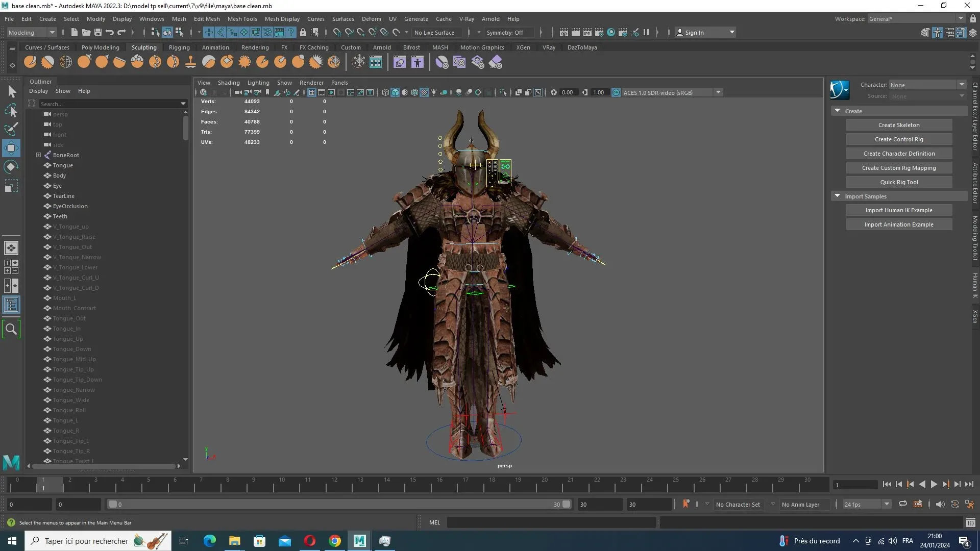This screenshot has height=551, width=980.
Task: Open the Snap to Grid icon on the status line
Action: coord(337,32)
